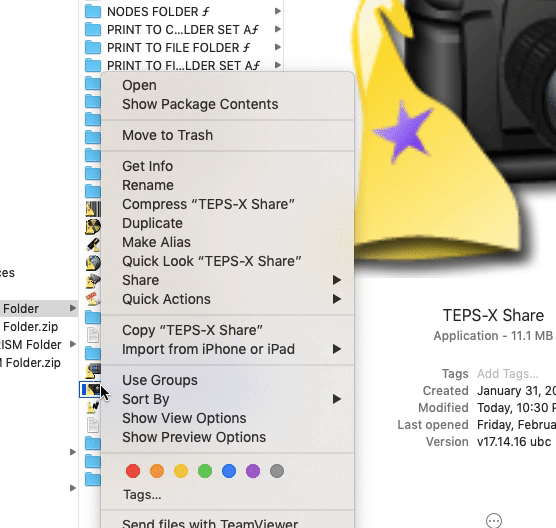
Task: Click the PRINT TO FI…LDER SET Aƒ folder icon
Action: 93,65
